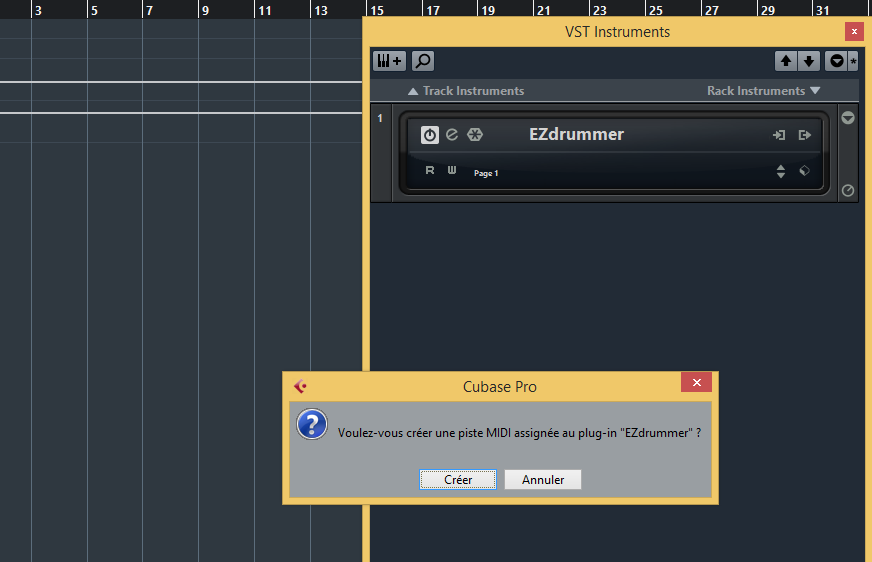Click bar 9 on the timeline ruler

click(205, 10)
